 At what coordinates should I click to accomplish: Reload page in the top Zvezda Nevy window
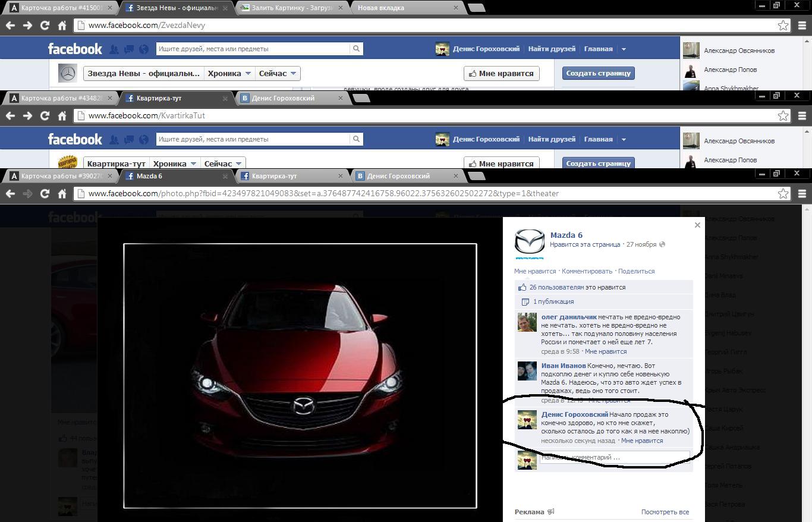45,26
